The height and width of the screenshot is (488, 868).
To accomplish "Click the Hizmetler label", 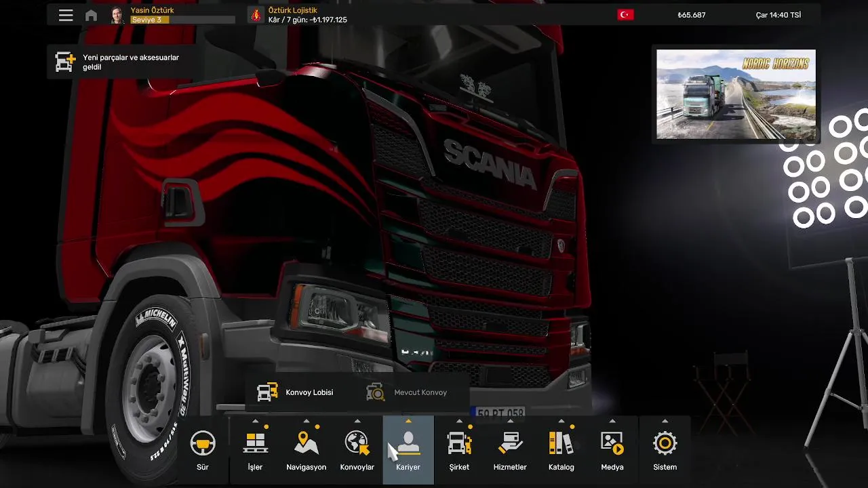I will [x=510, y=467].
